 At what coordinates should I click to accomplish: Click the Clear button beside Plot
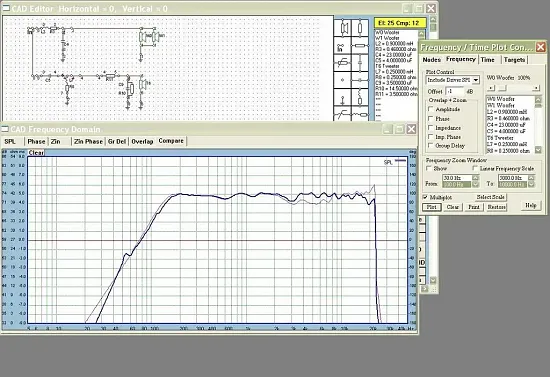click(x=452, y=207)
